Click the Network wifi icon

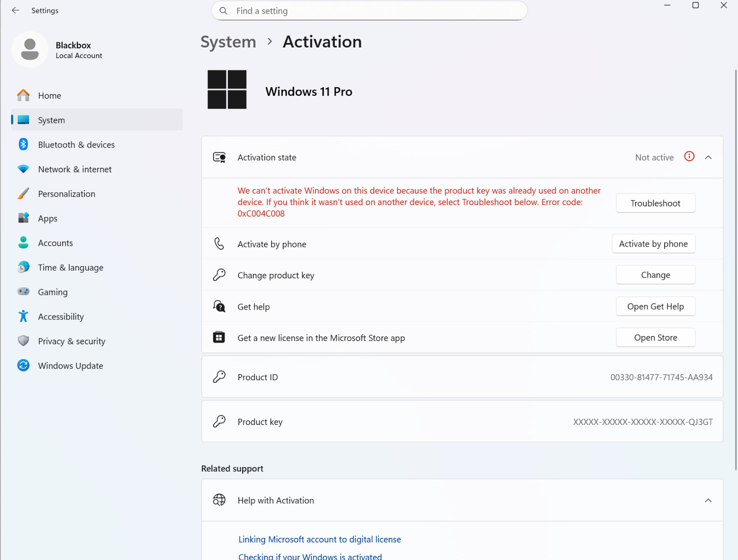click(24, 169)
